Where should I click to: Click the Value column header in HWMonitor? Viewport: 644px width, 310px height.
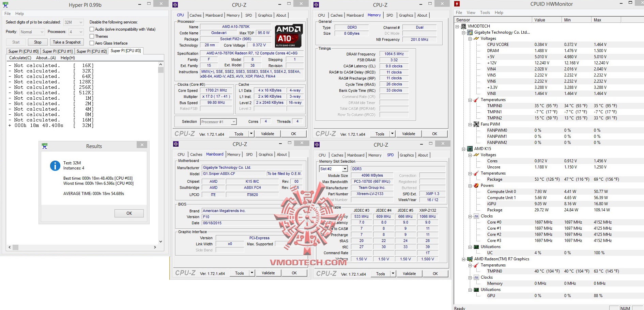[x=547, y=20]
